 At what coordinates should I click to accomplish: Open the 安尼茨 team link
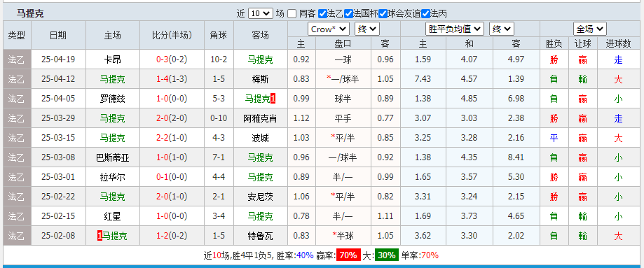[x=260, y=197]
